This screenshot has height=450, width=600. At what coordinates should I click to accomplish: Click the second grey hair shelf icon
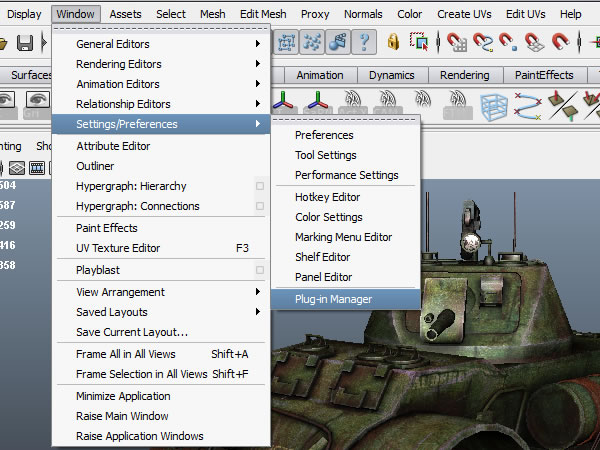coord(387,100)
